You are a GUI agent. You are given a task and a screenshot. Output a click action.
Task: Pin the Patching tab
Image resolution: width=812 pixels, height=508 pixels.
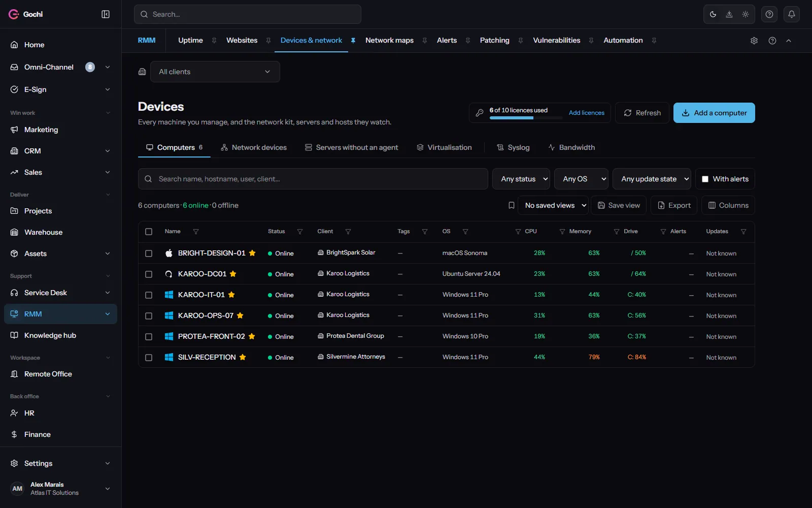tap(521, 41)
